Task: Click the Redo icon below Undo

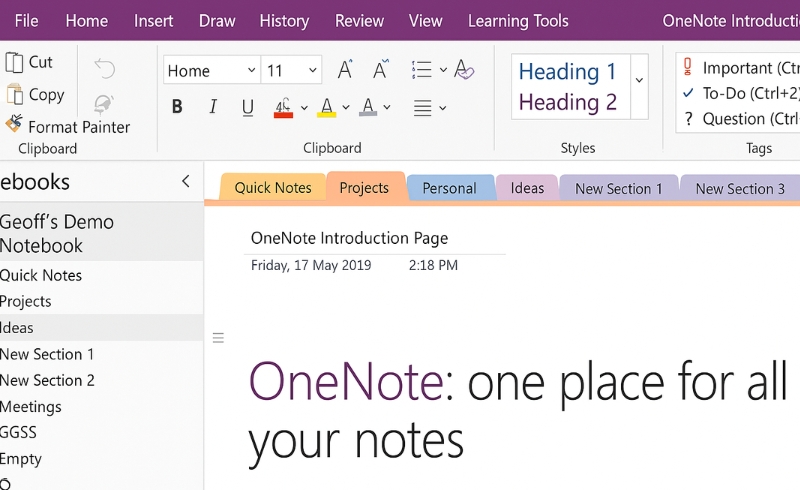Action: (x=104, y=104)
